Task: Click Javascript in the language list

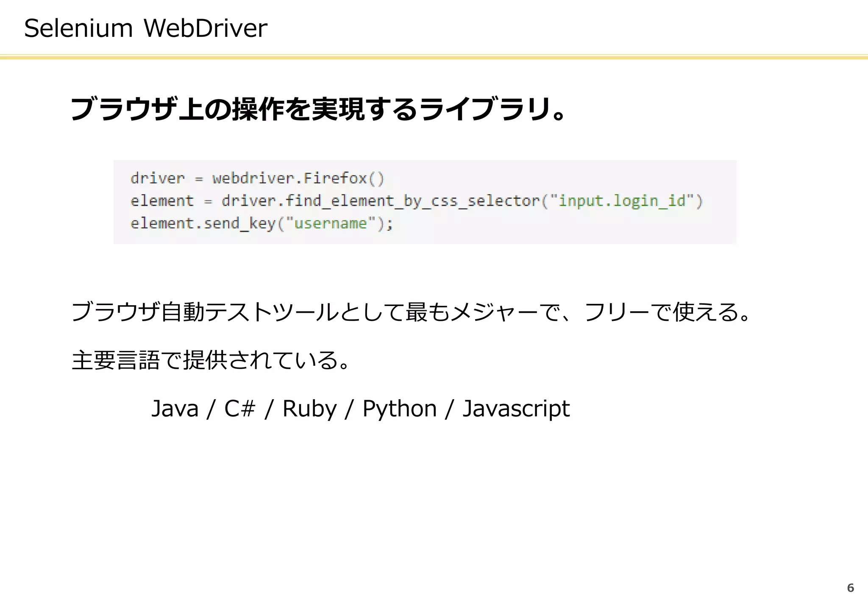Action: pyautogui.click(x=516, y=409)
